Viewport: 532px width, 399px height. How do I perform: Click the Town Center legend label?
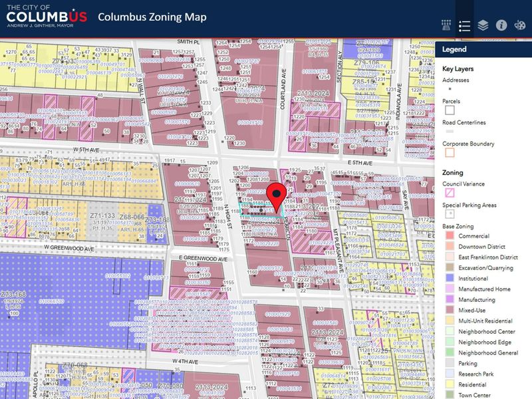pos(474,395)
